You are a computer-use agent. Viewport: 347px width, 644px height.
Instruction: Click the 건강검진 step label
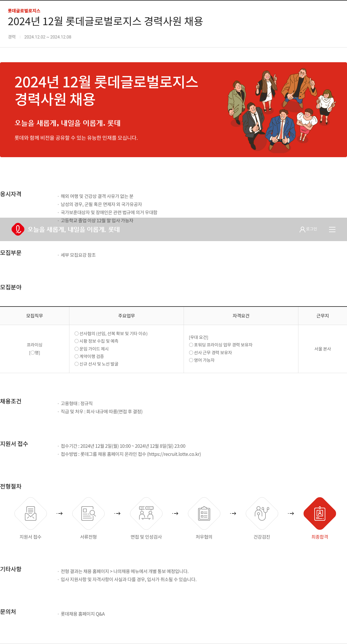pyautogui.click(x=262, y=537)
